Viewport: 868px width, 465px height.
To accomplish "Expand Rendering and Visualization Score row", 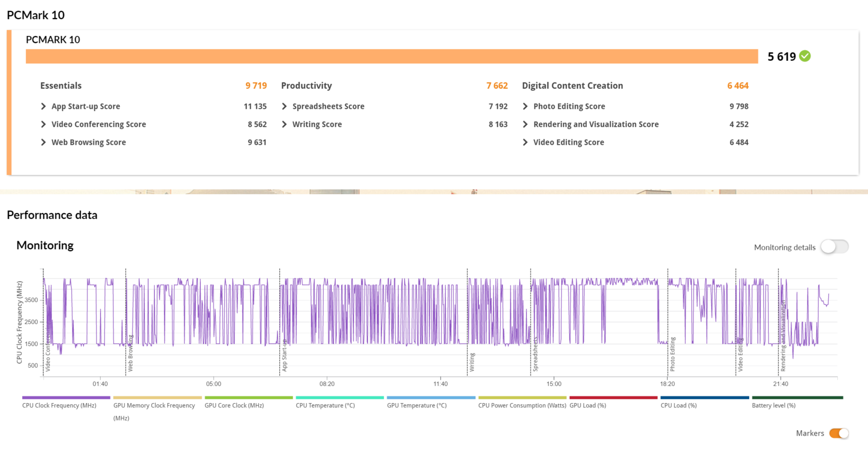I will pyautogui.click(x=525, y=124).
